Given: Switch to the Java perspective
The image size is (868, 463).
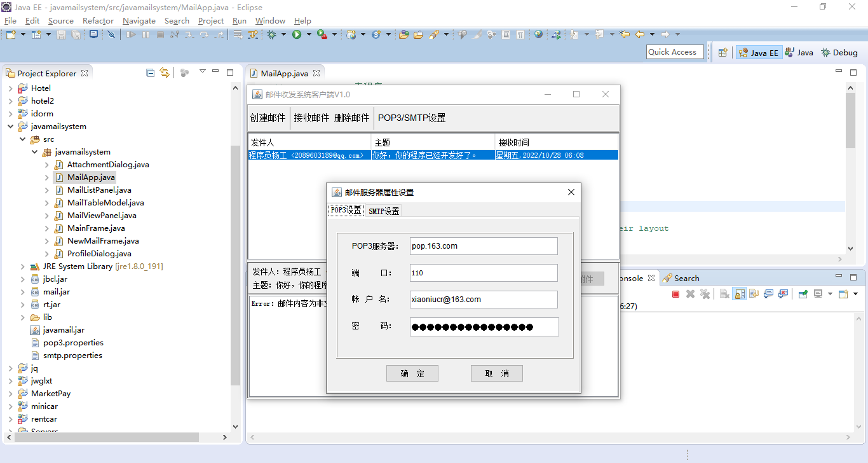Looking at the screenshot, I should [x=799, y=53].
